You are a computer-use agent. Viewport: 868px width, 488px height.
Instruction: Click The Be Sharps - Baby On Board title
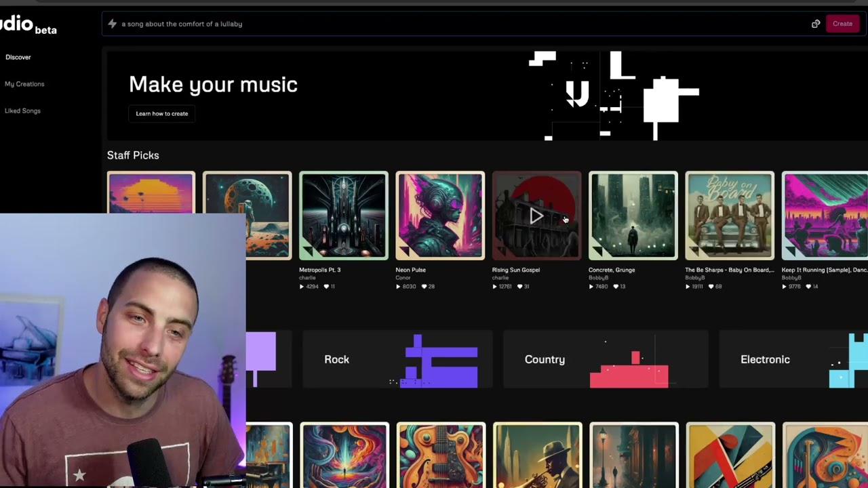tap(729, 270)
